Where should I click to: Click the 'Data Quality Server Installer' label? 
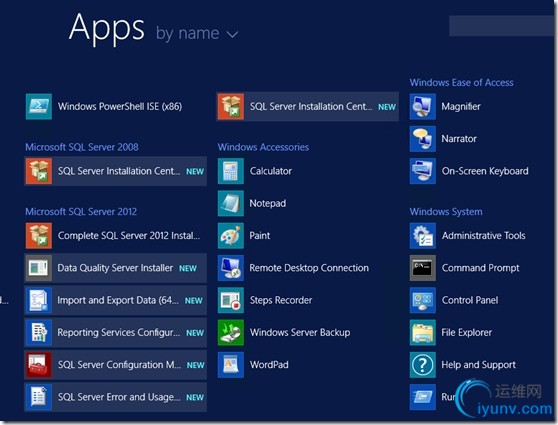tap(115, 268)
